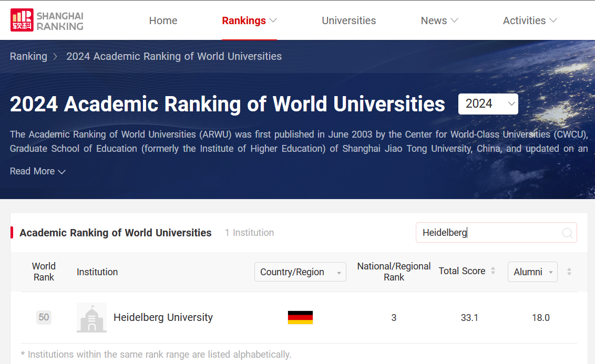Sort by Total Score arrows

tap(493, 271)
